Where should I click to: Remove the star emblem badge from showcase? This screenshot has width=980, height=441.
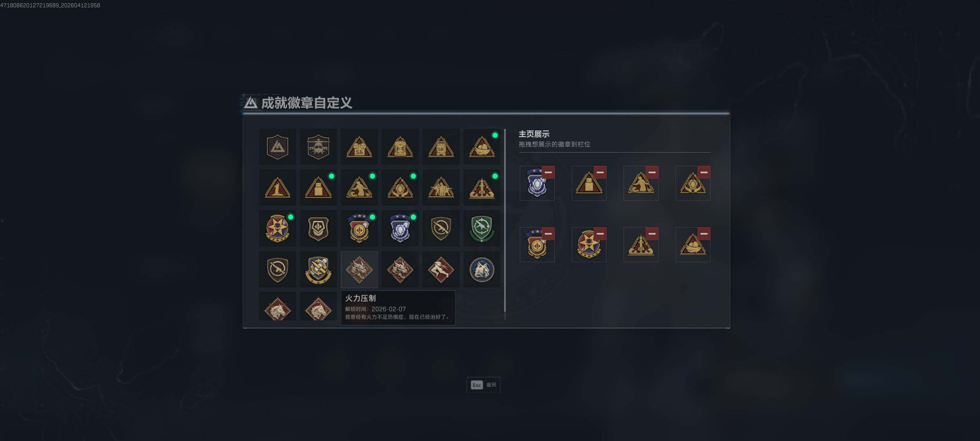(600, 234)
